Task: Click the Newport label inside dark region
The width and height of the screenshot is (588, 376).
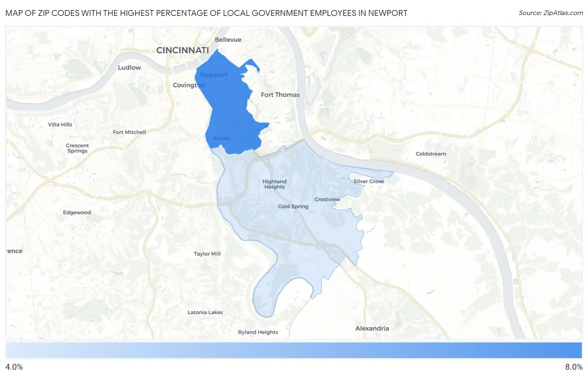Action: [x=214, y=75]
